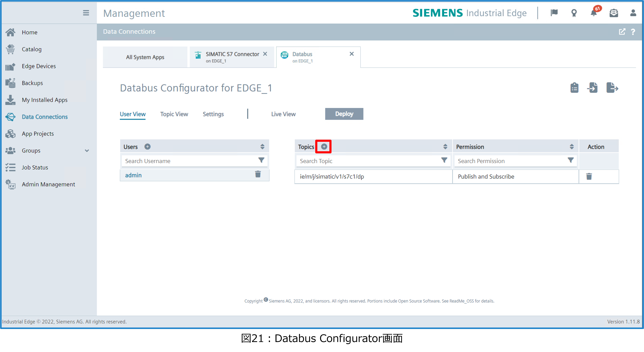
Task: Open the Search Permission filter funnel
Action: [x=571, y=160]
